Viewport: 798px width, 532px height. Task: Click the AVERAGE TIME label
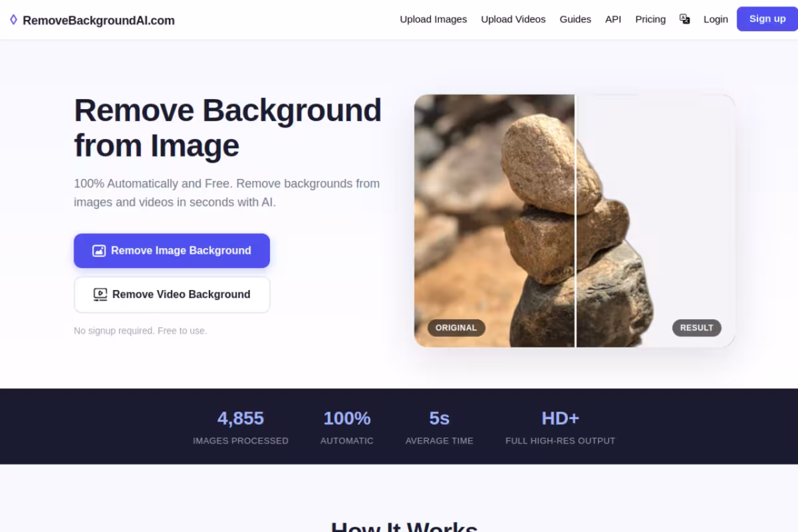[x=440, y=441]
